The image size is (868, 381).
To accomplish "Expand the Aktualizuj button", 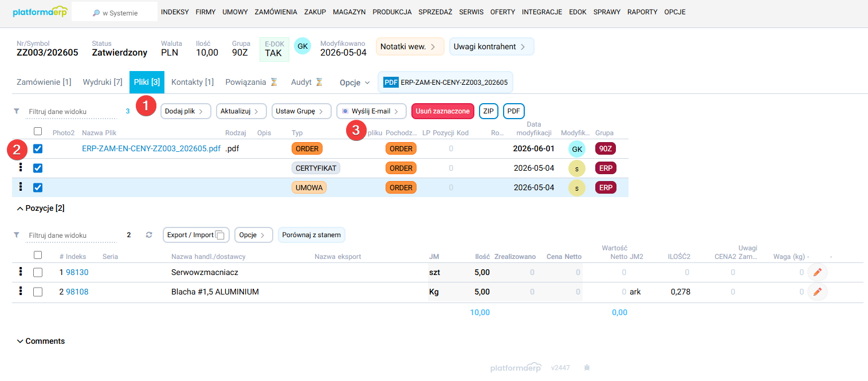I will (241, 111).
